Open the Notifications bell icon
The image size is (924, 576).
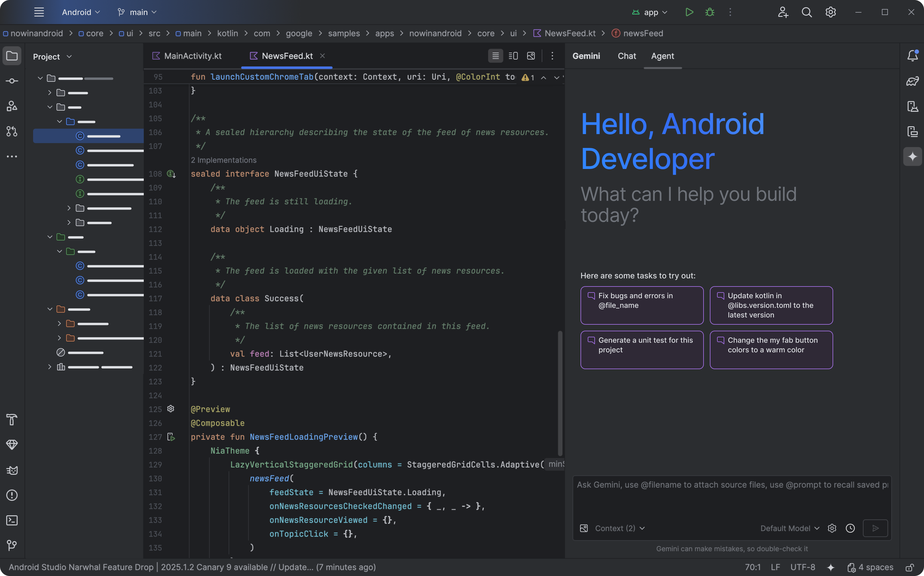[912, 56]
